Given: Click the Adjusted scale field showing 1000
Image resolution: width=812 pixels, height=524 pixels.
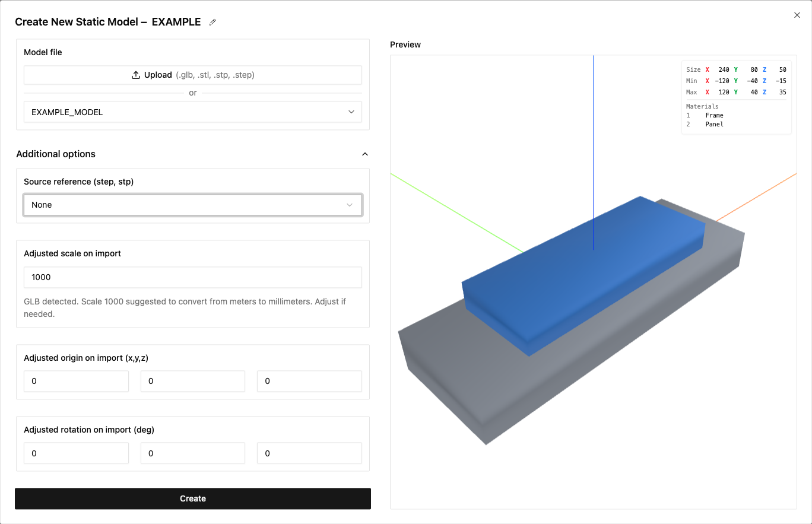Looking at the screenshot, I should click(x=193, y=277).
